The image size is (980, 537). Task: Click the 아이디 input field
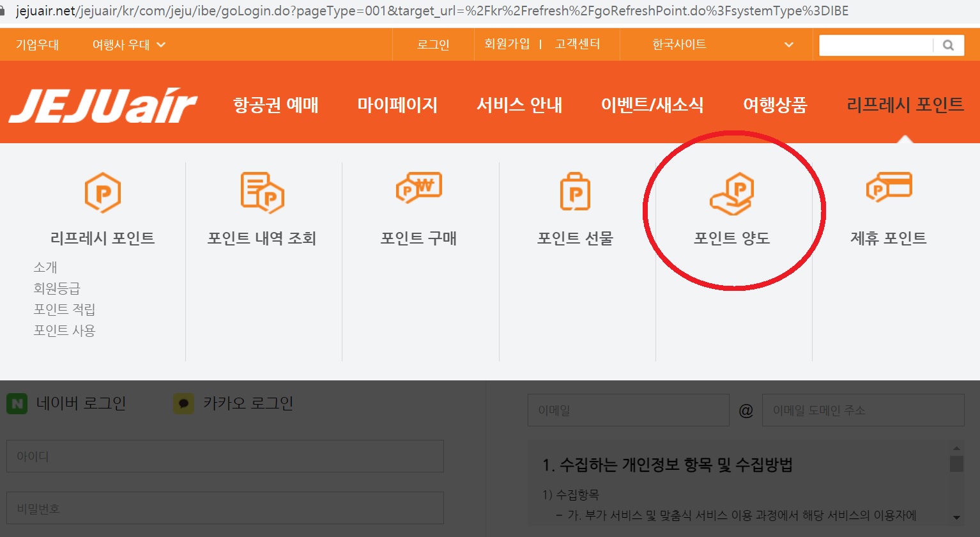225,456
